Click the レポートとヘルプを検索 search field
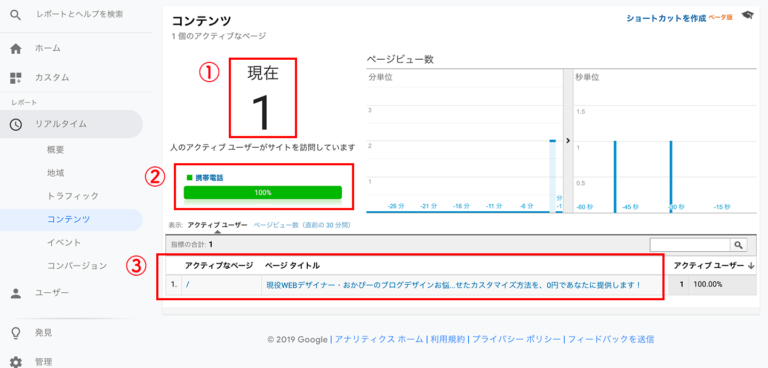The height and width of the screenshot is (368, 768). click(80, 15)
